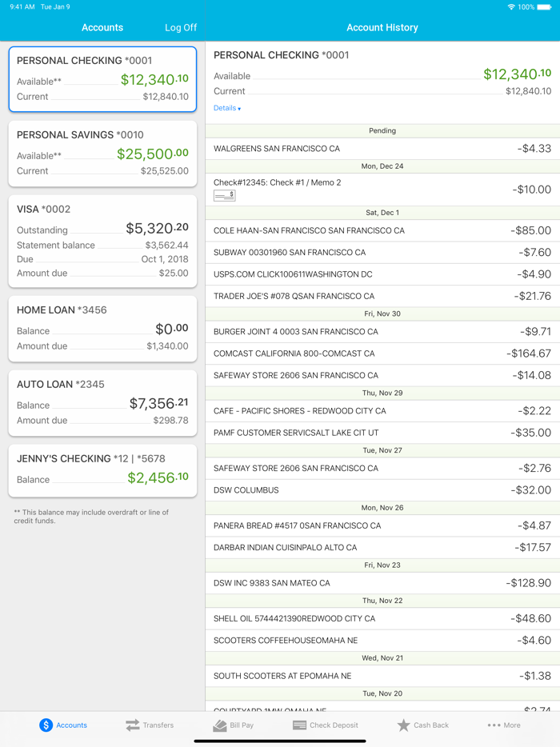The height and width of the screenshot is (747, 560).
Task: Expand the Mon, Dec 24 date header
Action: [382, 168]
